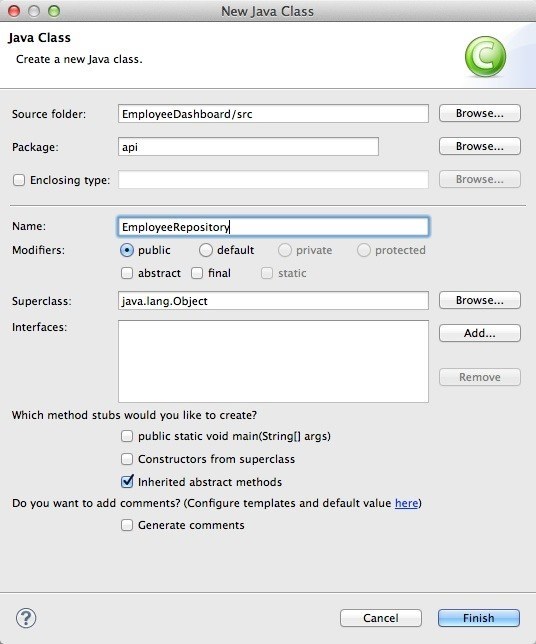Enable Constructors from superclass option
This screenshot has height=644, width=536.
(127, 459)
